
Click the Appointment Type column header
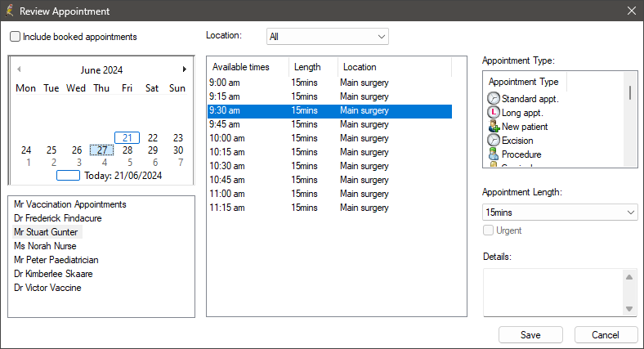[525, 82]
